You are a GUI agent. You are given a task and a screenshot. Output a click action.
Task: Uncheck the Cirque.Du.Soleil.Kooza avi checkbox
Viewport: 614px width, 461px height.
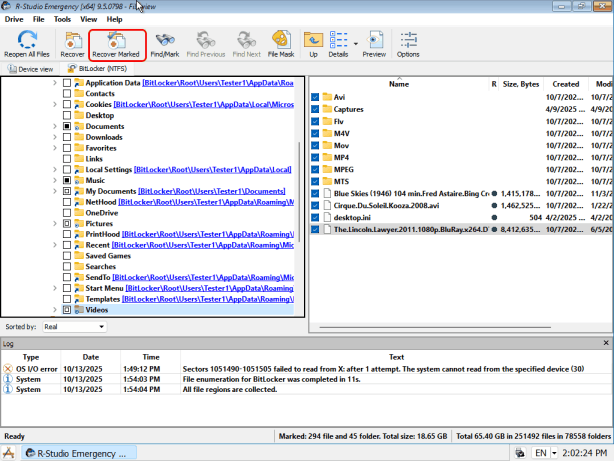coord(315,206)
